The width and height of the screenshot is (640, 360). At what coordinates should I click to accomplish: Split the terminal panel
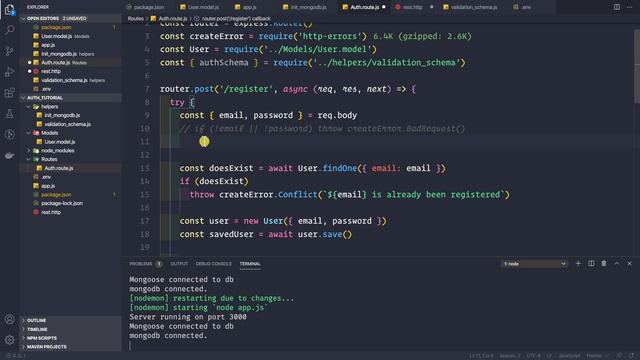click(591, 264)
